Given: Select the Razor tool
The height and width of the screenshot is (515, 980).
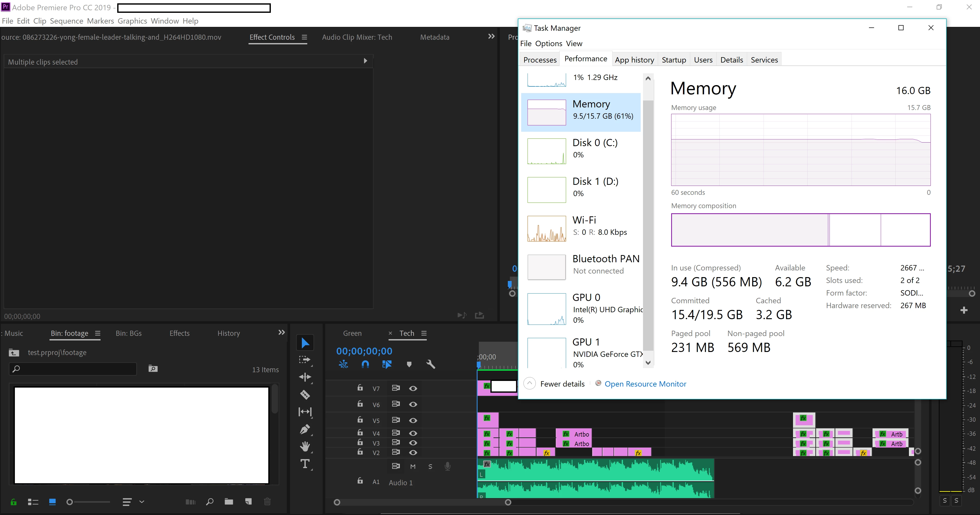Looking at the screenshot, I should pyautogui.click(x=305, y=395).
